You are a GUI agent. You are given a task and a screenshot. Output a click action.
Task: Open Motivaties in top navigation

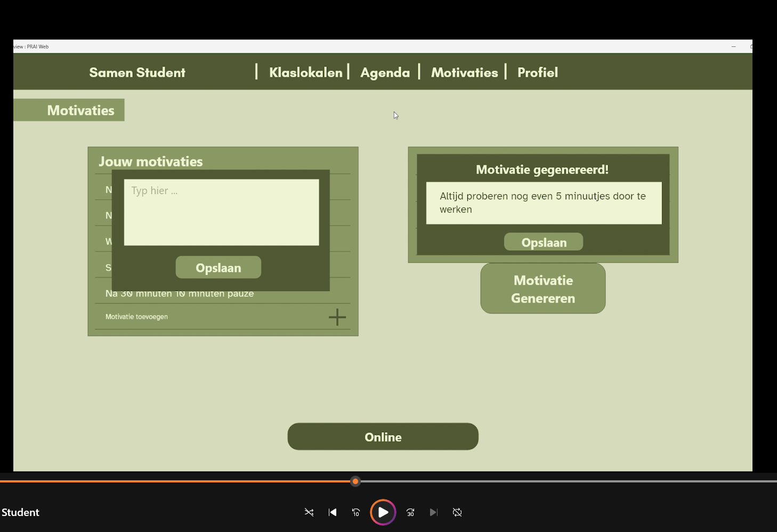(464, 72)
